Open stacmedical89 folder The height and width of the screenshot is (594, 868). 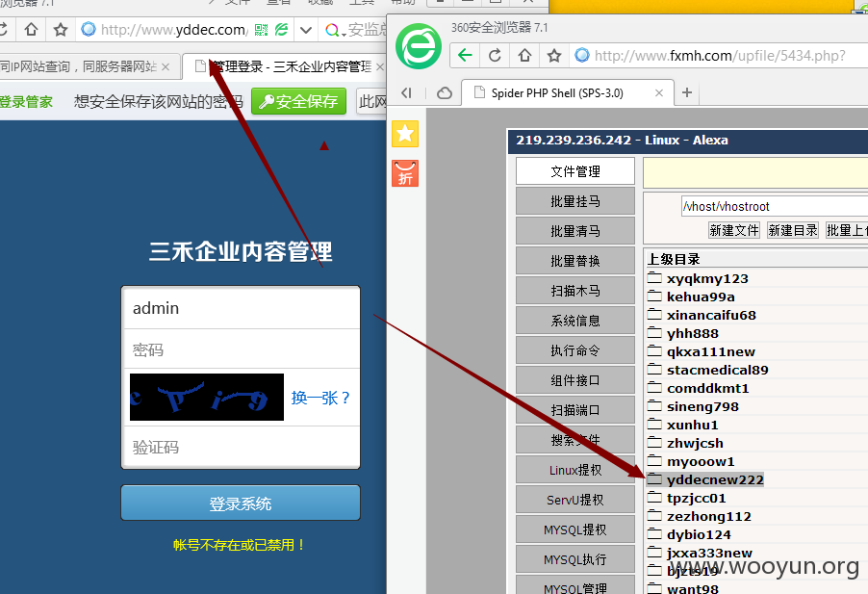[x=718, y=370]
